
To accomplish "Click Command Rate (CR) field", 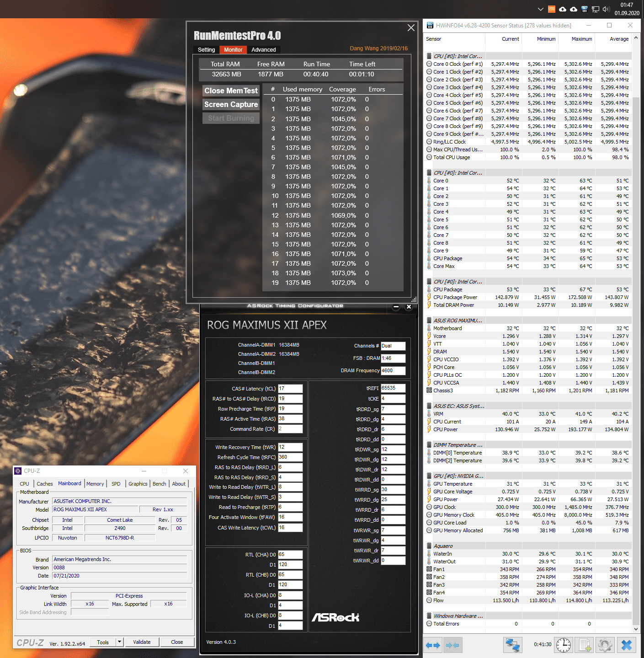I will coord(290,429).
